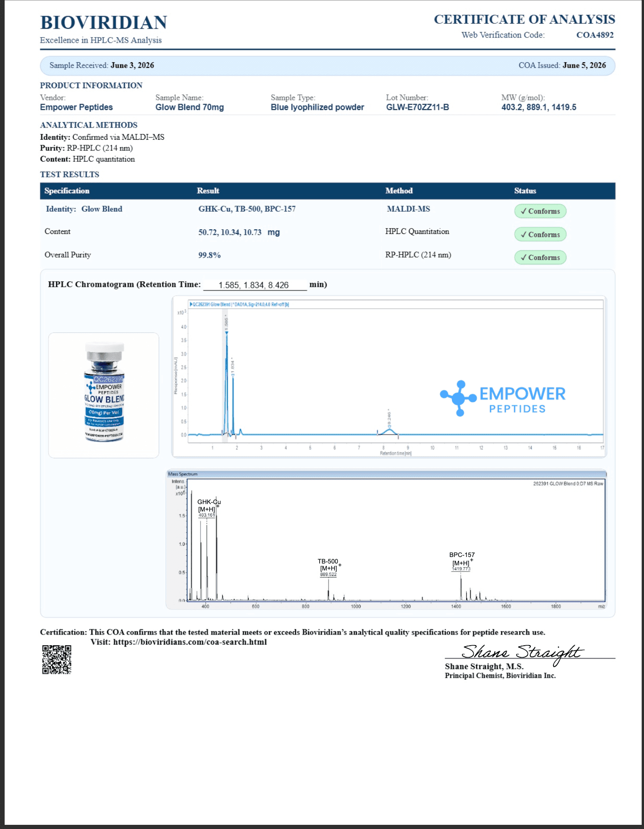Click the PRODUCT INFORMATION heading

[91, 85]
